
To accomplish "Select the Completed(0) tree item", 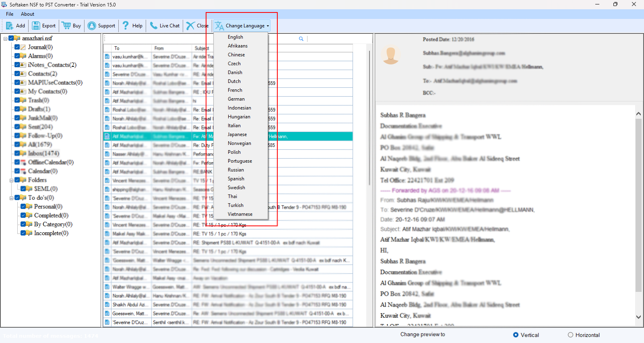I will click(x=51, y=215).
